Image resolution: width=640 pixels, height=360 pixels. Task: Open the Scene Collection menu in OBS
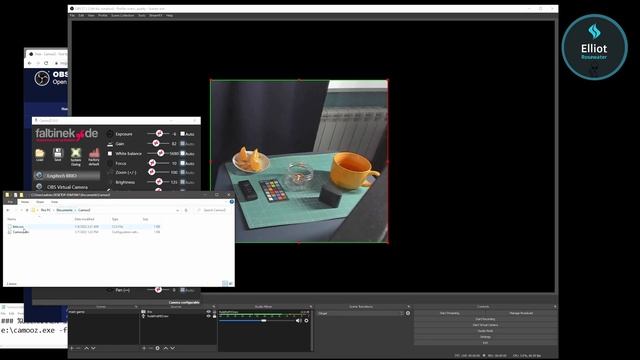click(122, 16)
